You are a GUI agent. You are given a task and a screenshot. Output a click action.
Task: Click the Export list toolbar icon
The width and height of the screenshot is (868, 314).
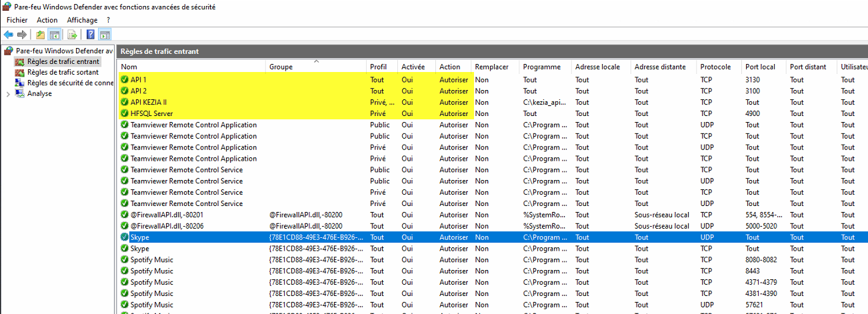73,35
